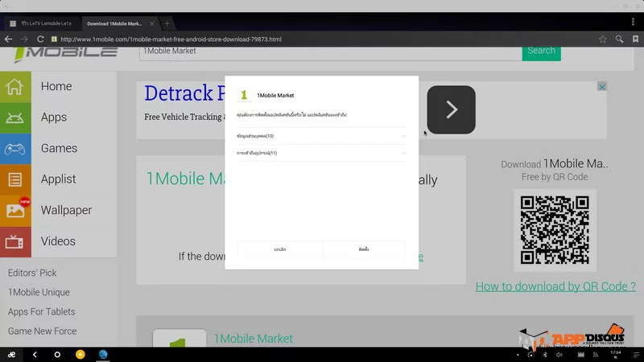Expand the personal information (10) permissions row
The width and height of the screenshot is (644, 362).
coord(321,136)
